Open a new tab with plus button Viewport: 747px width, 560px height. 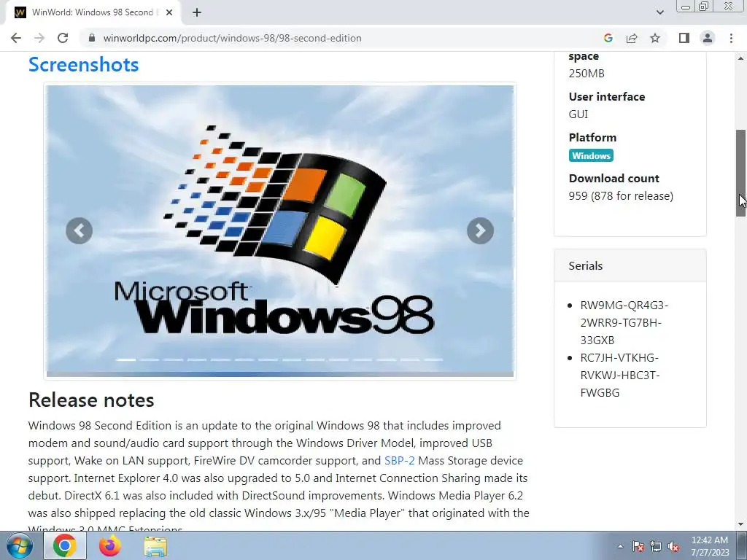(197, 12)
